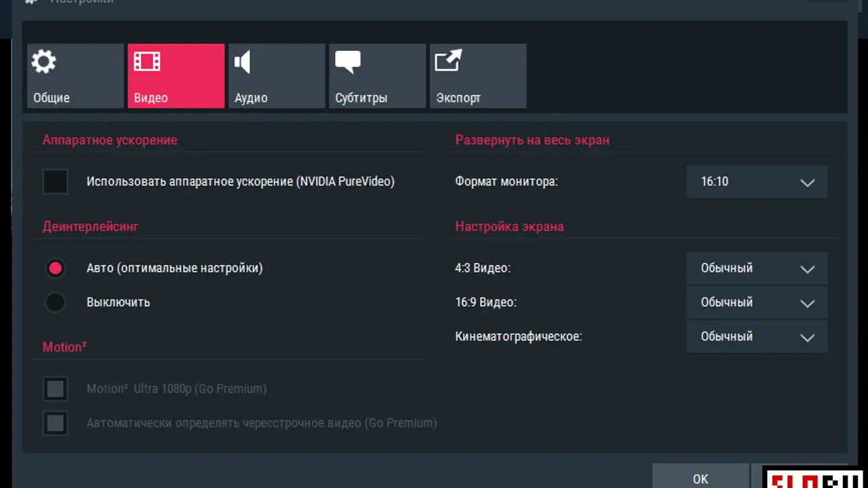Expand the 4:3 Видео dropdown
Screen dimensions: 868x488
(x=757, y=268)
